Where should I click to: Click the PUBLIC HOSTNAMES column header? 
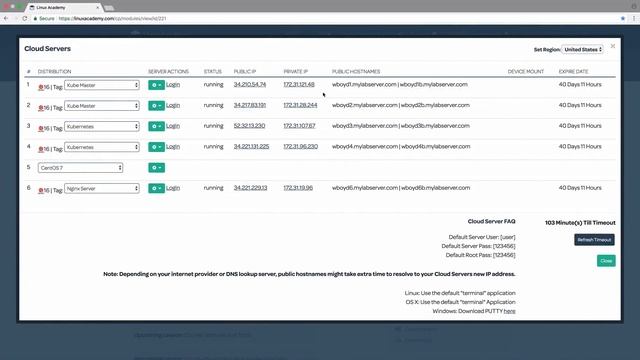coord(356,71)
